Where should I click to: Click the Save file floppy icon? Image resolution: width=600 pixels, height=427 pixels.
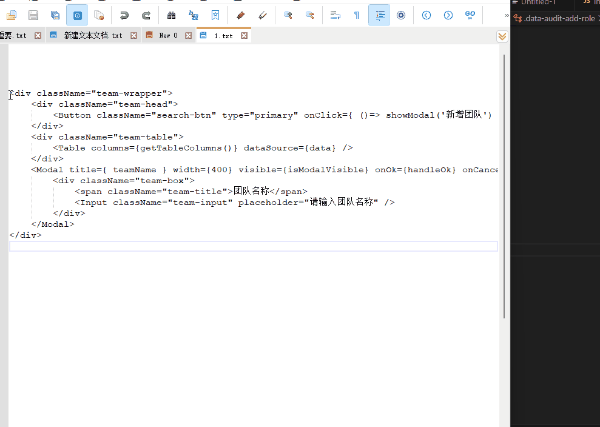[33, 15]
